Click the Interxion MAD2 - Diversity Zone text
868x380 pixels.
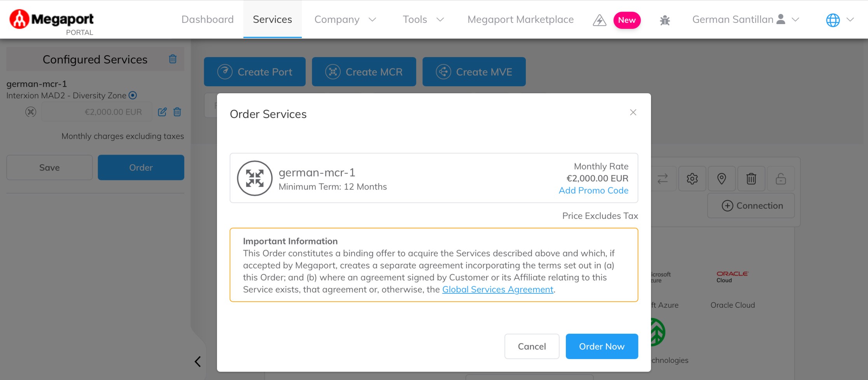[x=66, y=96]
